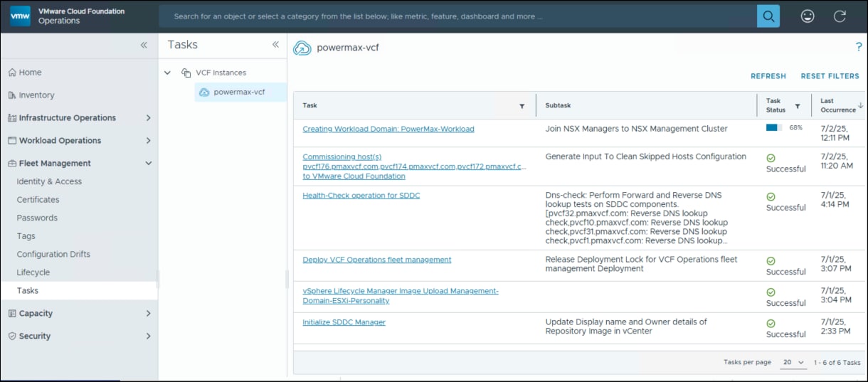Viewport: 868px width, 382px height.
Task: Click the '7/2/25, 11:20 AM' cell
Action: tap(837, 161)
